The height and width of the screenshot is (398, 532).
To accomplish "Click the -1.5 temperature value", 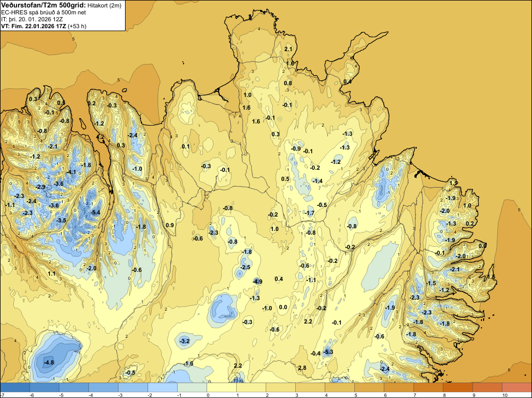I will (431, 283).
